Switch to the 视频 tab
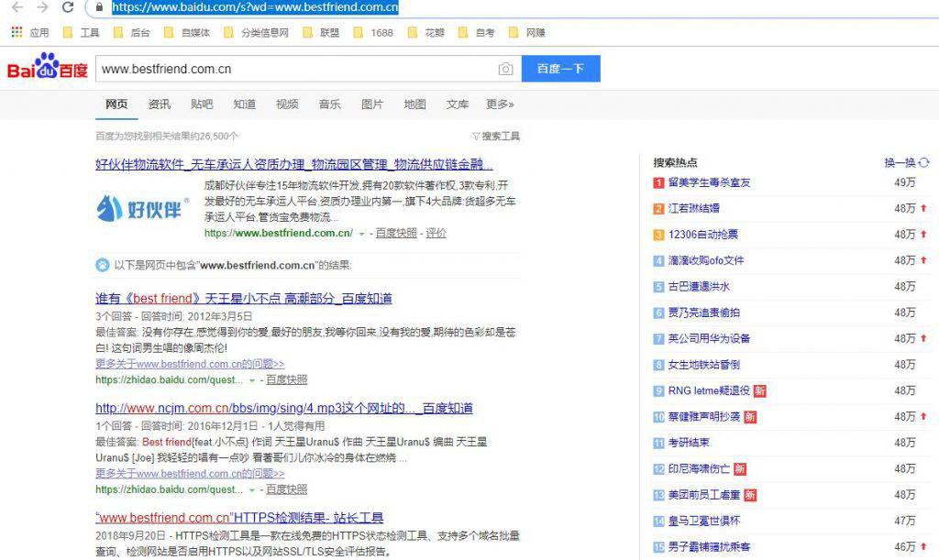The height and width of the screenshot is (560, 939). pos(287,104)
